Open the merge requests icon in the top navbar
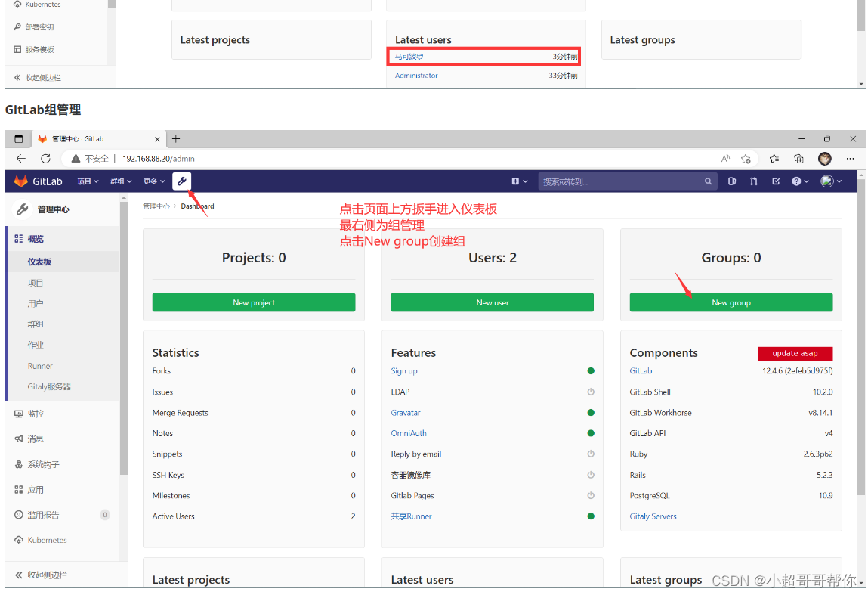 point(753,181)
